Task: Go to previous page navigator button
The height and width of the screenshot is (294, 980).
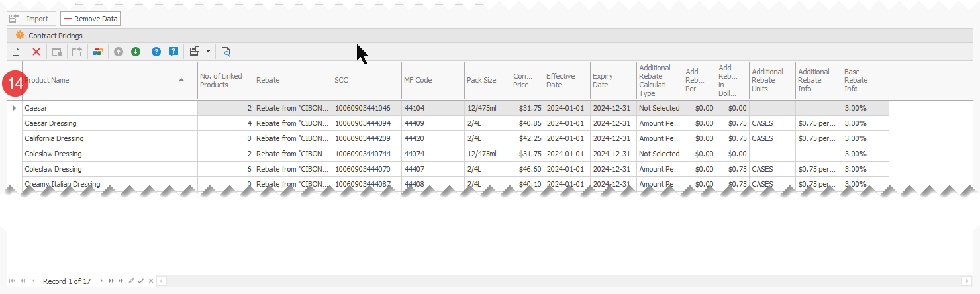Action: click(23, 281)
